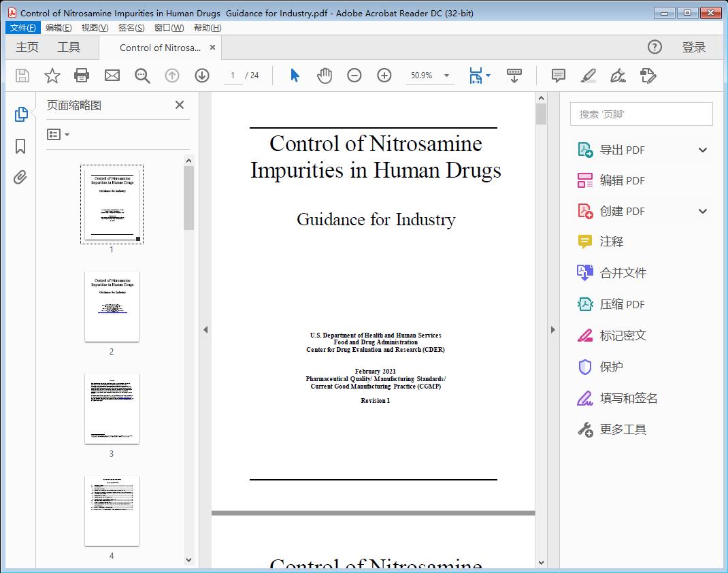
Task: Open help question mark icon
Action: pyautogui.click(x=655, y=47)
